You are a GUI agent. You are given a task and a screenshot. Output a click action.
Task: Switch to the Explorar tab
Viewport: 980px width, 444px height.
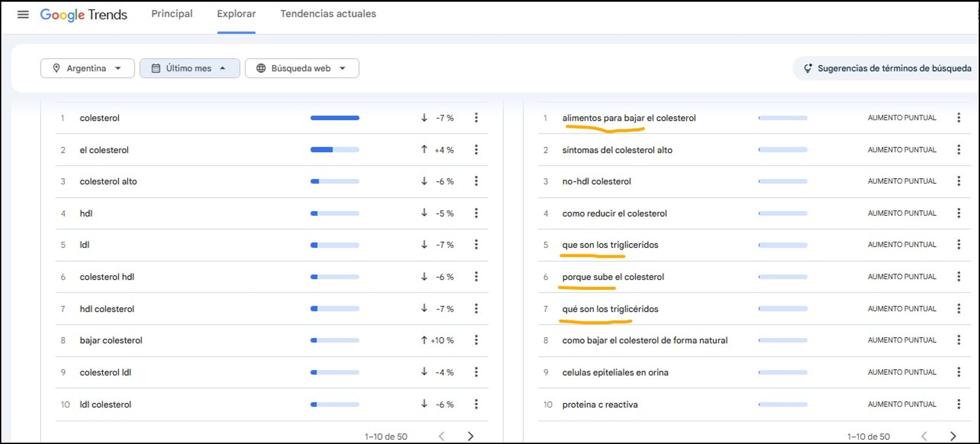tap(236, 14)
